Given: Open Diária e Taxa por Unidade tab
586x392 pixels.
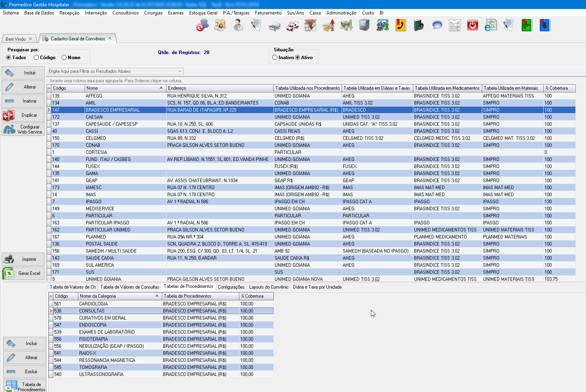Looking at the screenshot, I should coord(317,287).
